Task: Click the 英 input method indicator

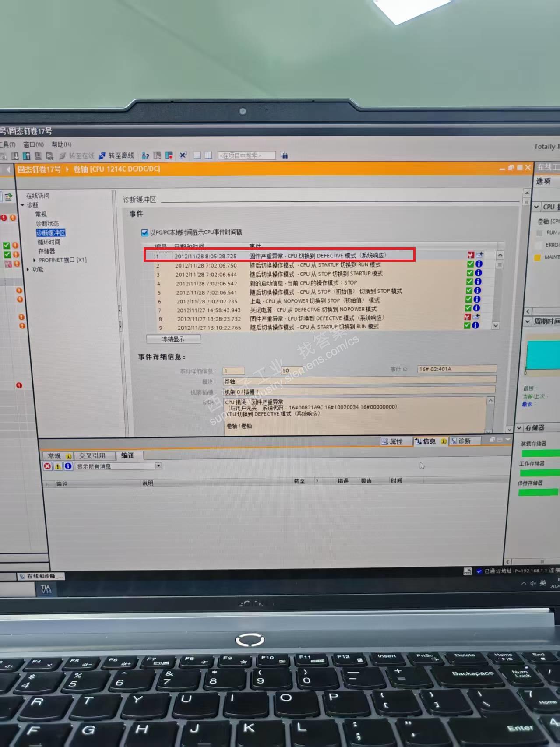Action: 543,583
